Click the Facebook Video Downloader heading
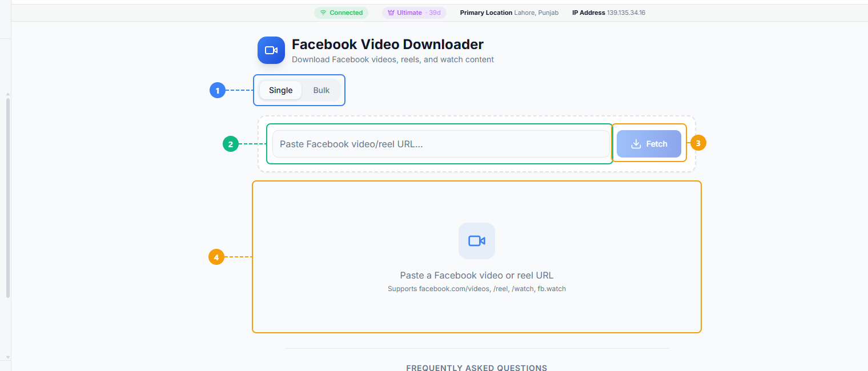This screenshot has height=371, width=868. point(388,45)
